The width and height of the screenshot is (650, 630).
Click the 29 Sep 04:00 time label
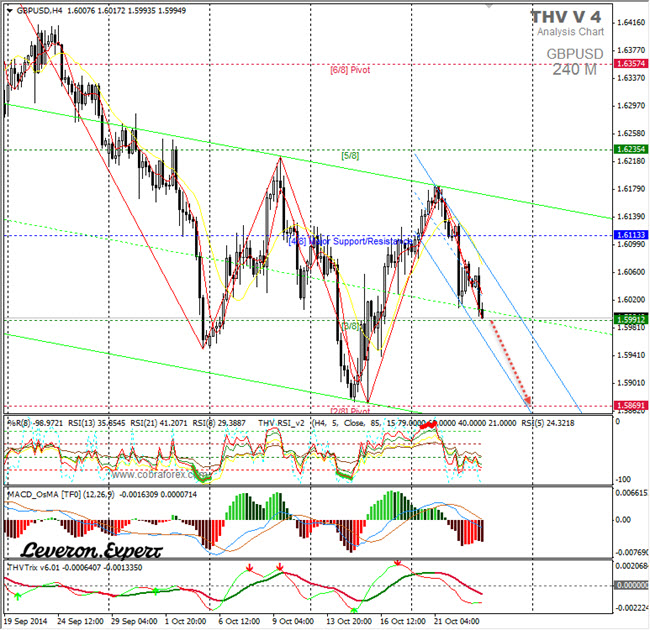pos(134,621)
